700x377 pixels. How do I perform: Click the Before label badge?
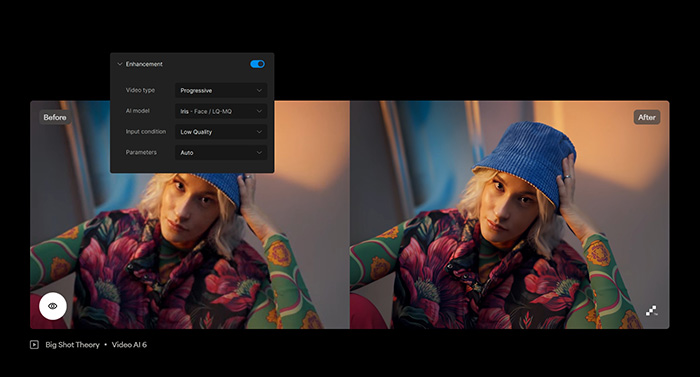(55, 117)
